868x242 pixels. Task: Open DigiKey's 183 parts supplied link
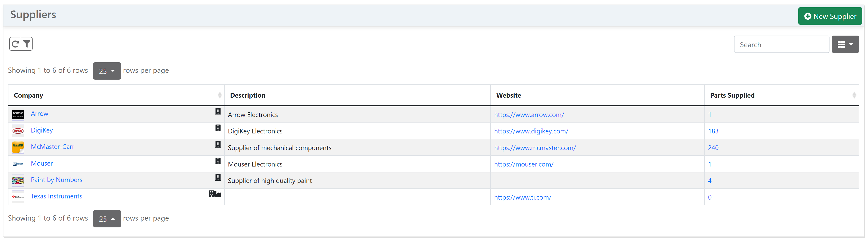[x=713, y=131]
